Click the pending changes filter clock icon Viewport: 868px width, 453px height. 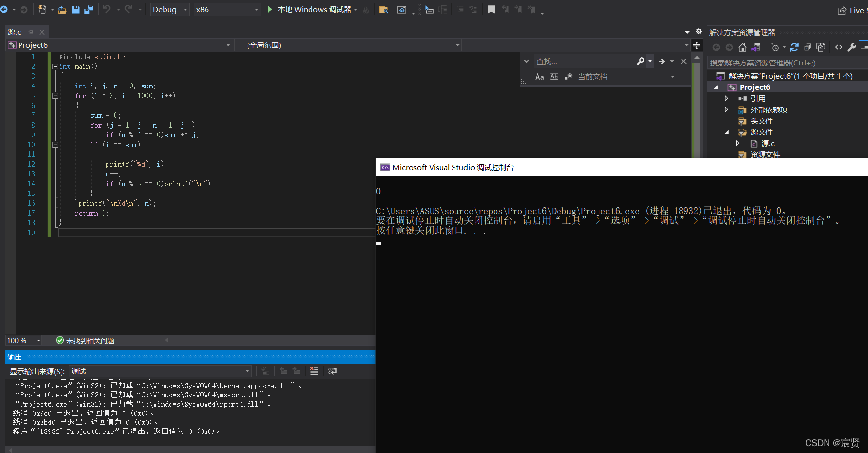pyautogui.click(x=775, y=47)
